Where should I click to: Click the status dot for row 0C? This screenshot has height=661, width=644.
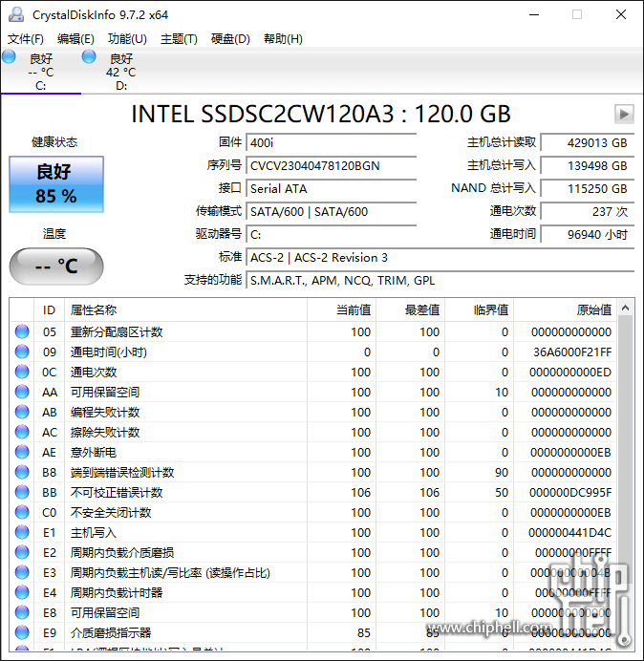[22, 372]
